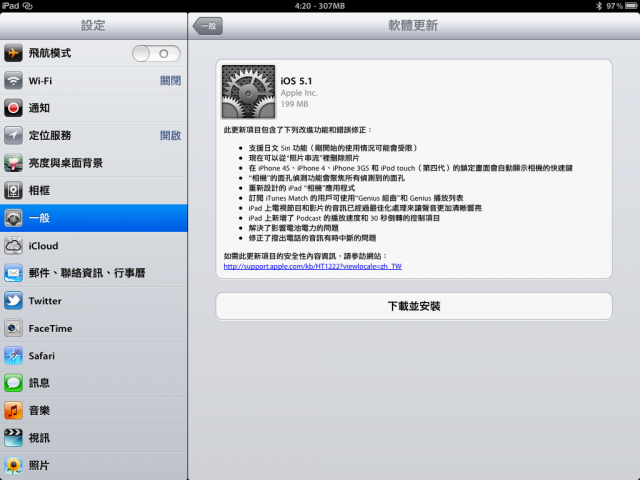Go back using the 一般 back button
Image resolution: width=640 pixels, height=480 pixels.
208,26
